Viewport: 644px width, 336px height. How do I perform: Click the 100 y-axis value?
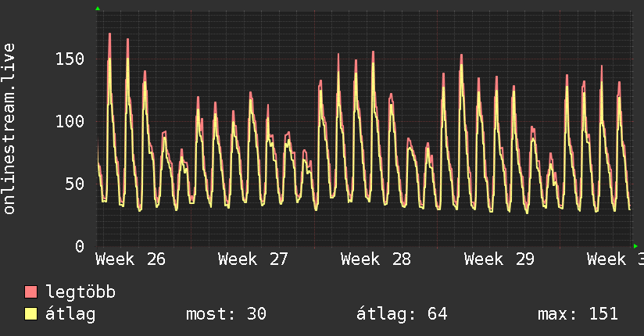pyautogui.click(x=70, y=122)
